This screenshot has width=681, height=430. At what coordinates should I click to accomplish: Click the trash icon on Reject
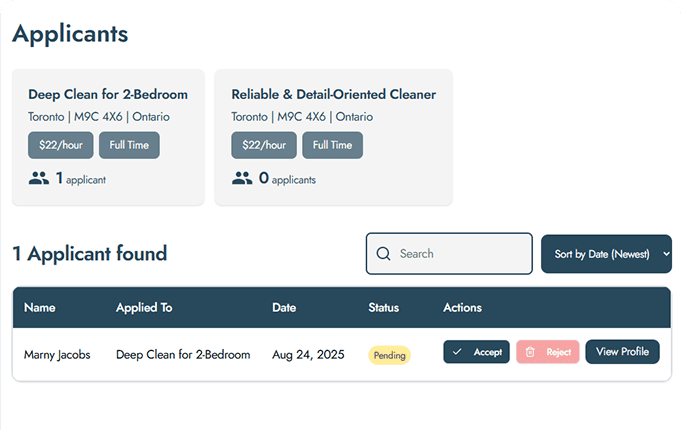point(531,352)
